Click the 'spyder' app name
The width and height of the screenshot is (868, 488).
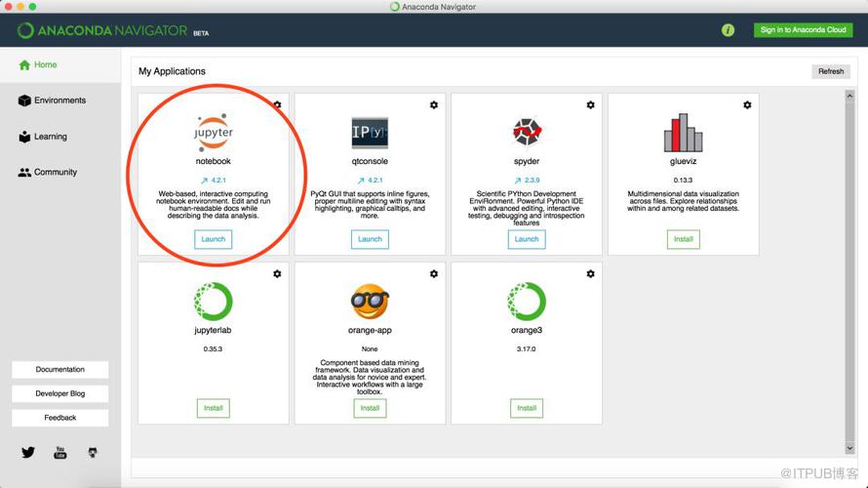coord(527,161)
